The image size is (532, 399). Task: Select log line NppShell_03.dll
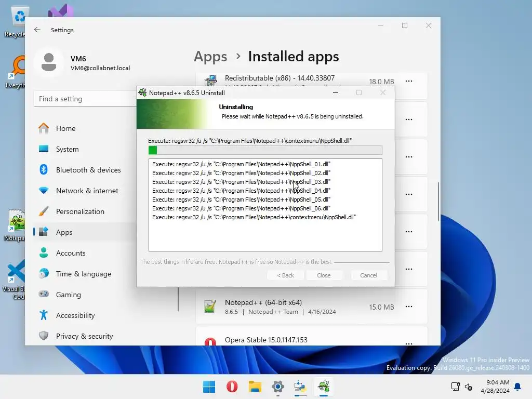[x=241, y=182]
